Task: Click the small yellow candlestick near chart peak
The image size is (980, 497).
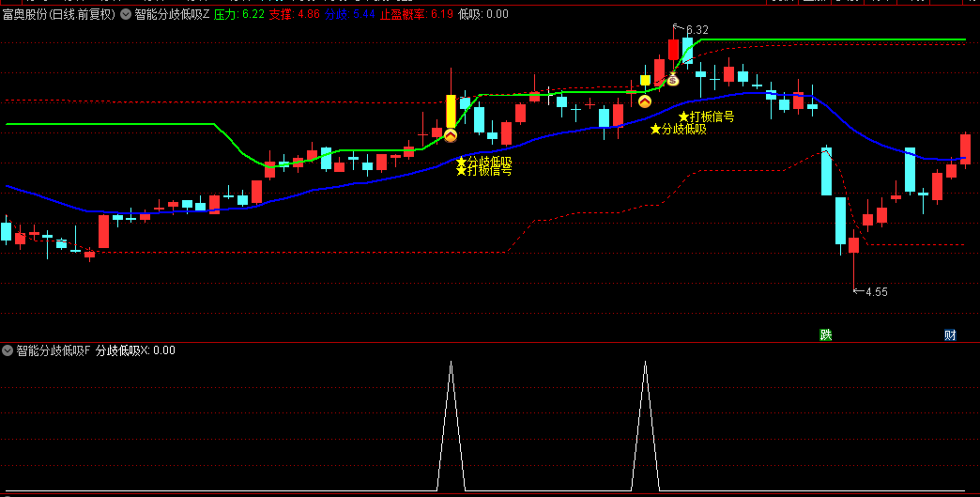Action: (x=645, y=80)
